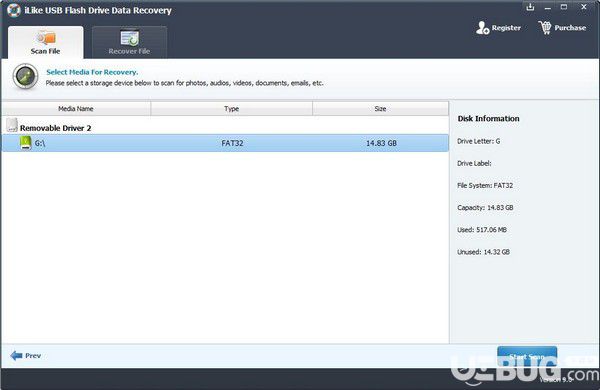Screen dimensions: 600x390
Task: Close the iLike Data Recovery window
Action: tap(584, 7)
